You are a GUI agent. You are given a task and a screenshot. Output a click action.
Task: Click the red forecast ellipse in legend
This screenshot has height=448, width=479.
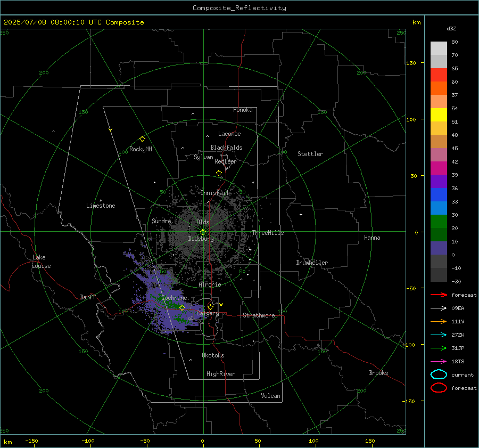439,388
